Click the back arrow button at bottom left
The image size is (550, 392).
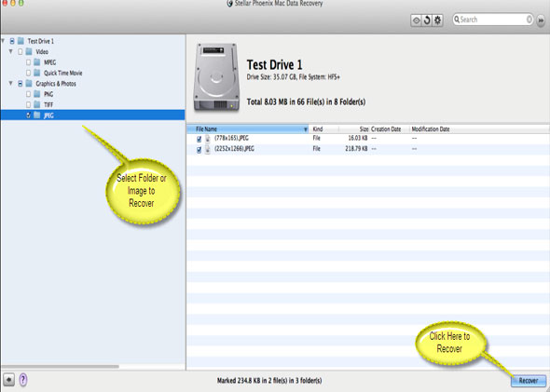8,379
